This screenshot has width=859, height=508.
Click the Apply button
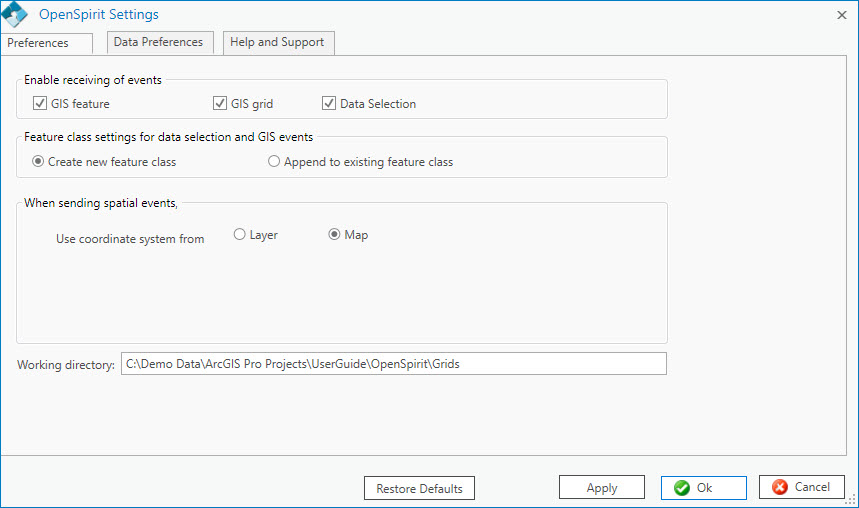click(602, 488)
